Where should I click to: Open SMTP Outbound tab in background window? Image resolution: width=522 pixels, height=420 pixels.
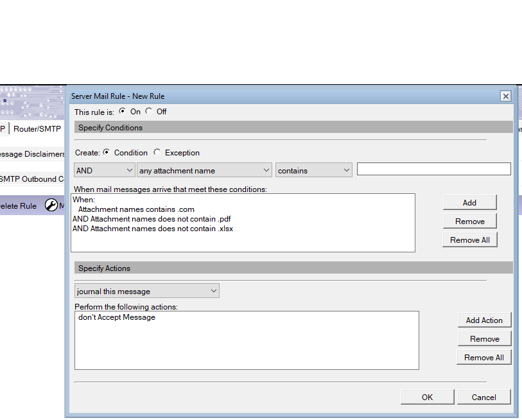point(32,179)
